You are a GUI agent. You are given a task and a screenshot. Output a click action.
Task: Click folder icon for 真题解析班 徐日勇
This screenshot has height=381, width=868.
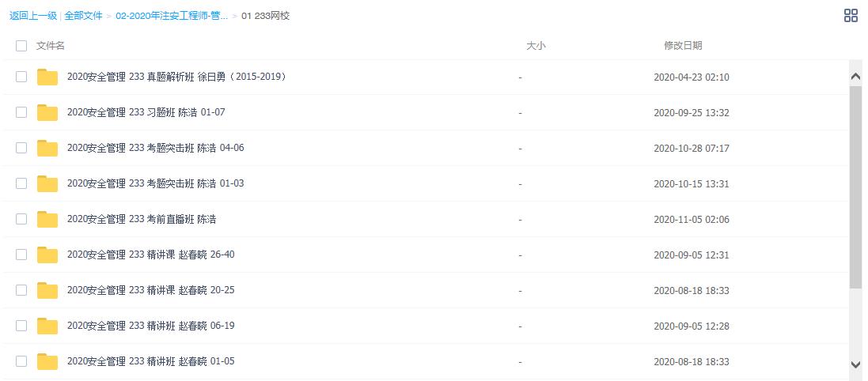[x=47, y=77]
